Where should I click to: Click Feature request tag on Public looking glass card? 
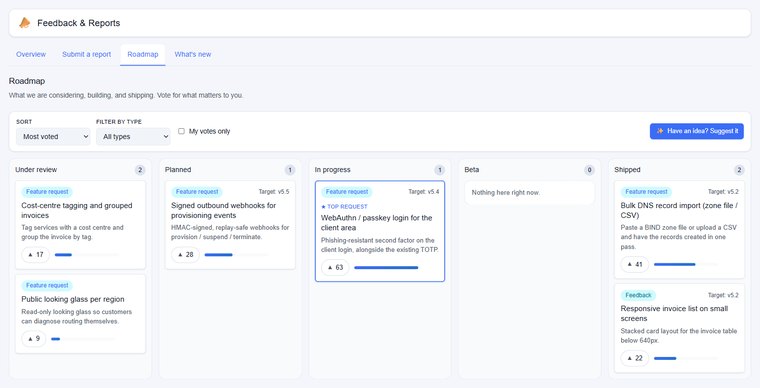[x=47, y=285]
